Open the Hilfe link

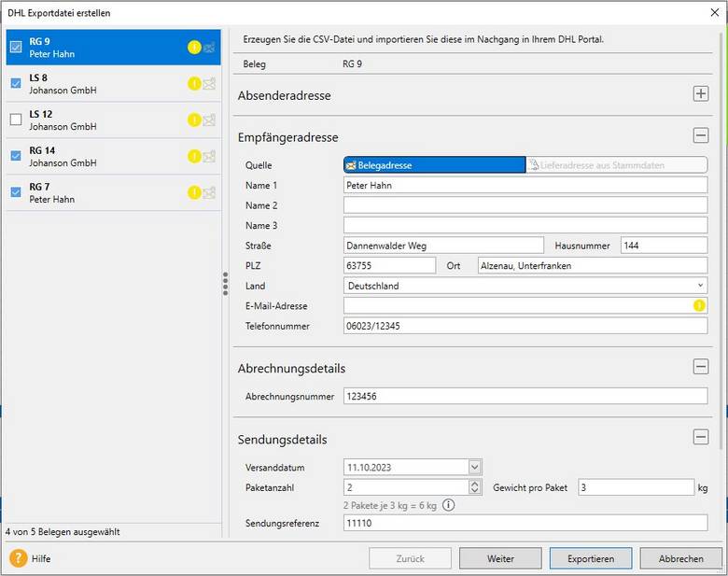[41, 558]
